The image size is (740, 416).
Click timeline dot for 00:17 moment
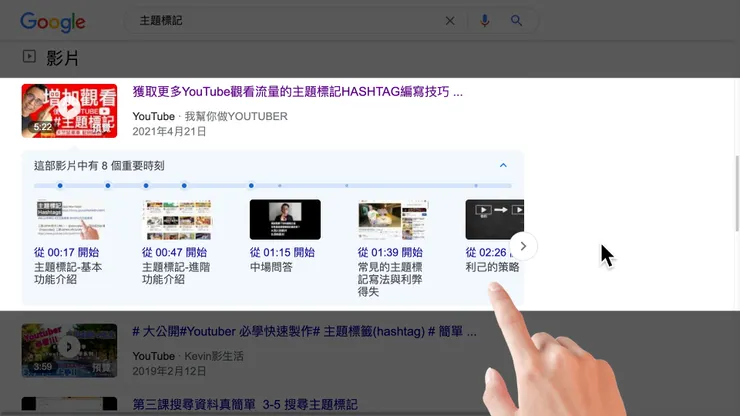60,186
